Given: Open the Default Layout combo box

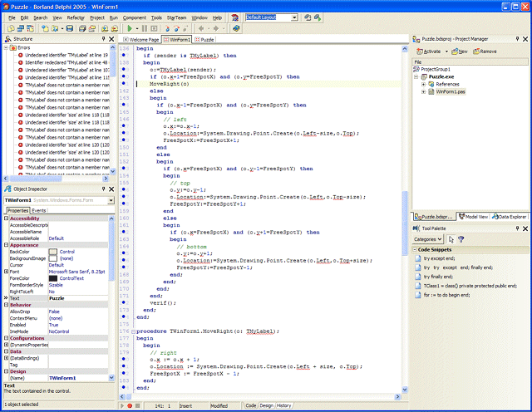Looking at the screenshot, I should (x=294, y=17).
